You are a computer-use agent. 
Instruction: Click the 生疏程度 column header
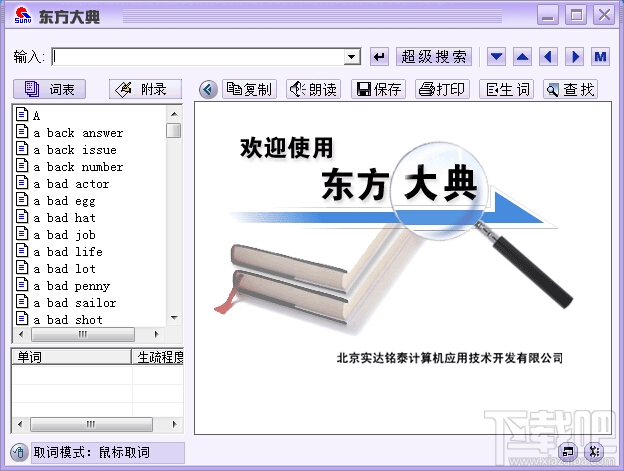pyautogui.click(x=158, y=357)
